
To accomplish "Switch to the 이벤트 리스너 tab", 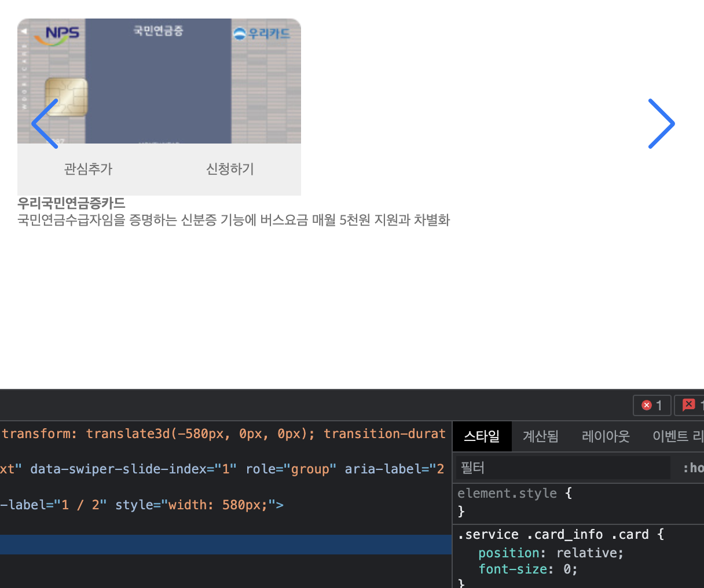I will 677,436.
